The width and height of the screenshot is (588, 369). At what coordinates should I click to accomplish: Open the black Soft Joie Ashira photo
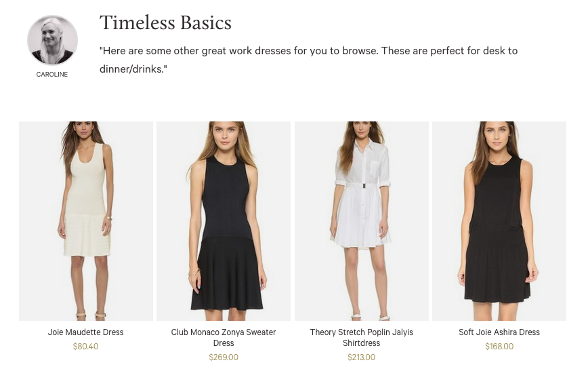point(499,220)
